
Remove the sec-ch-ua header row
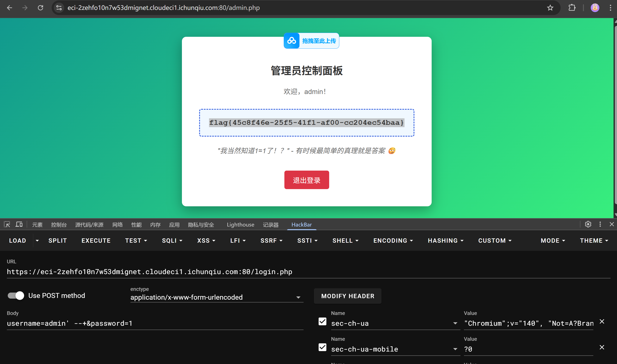[602, 322]
